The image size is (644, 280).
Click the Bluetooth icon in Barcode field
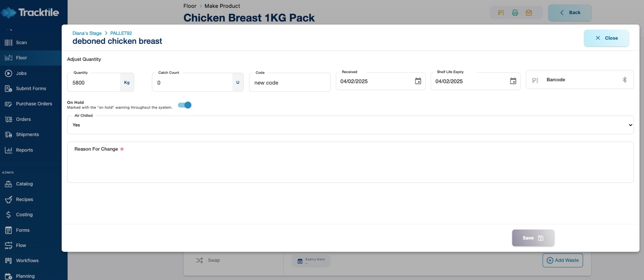tap(624, 80)
